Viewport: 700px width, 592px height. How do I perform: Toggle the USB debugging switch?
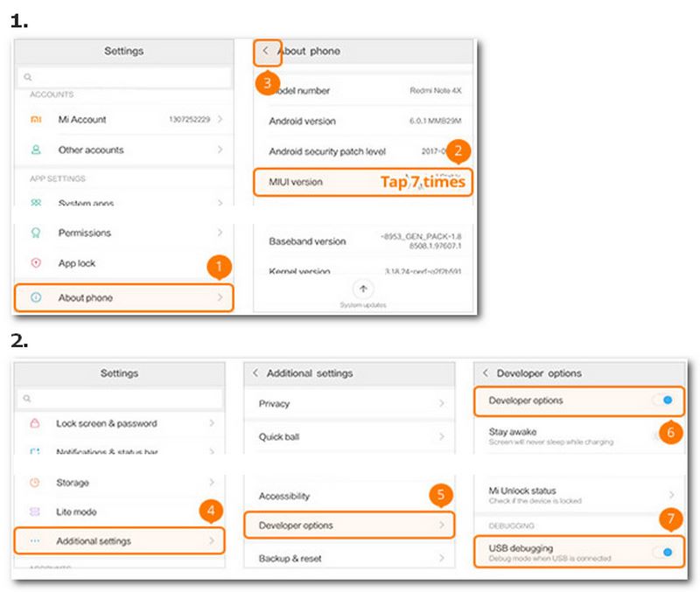click(x=664, y=552)
